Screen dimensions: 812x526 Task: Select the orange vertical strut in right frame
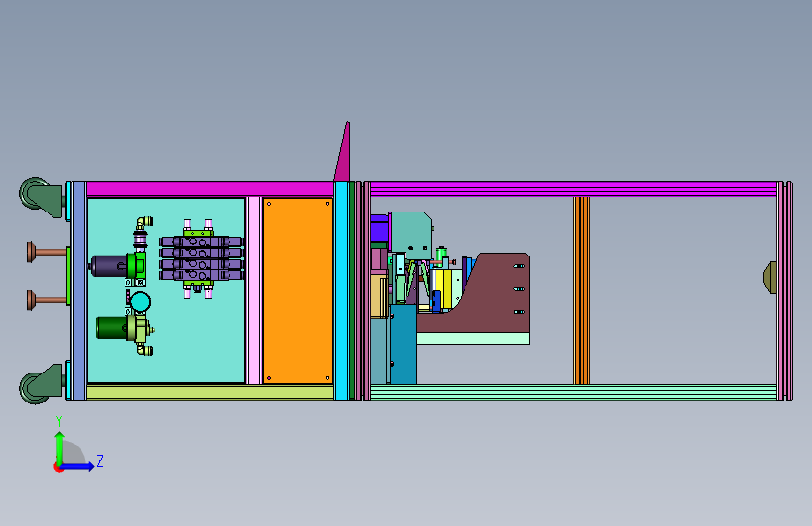(582, 290)
